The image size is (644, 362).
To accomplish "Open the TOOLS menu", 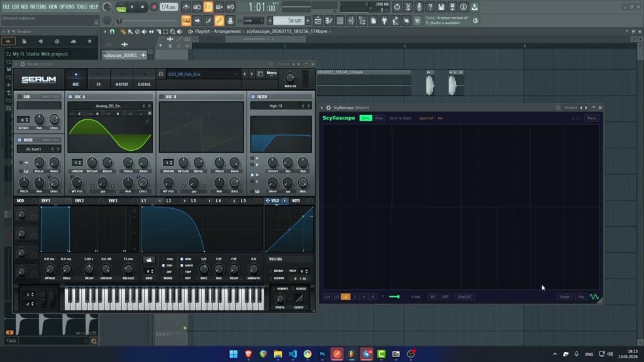I will 82,6.
